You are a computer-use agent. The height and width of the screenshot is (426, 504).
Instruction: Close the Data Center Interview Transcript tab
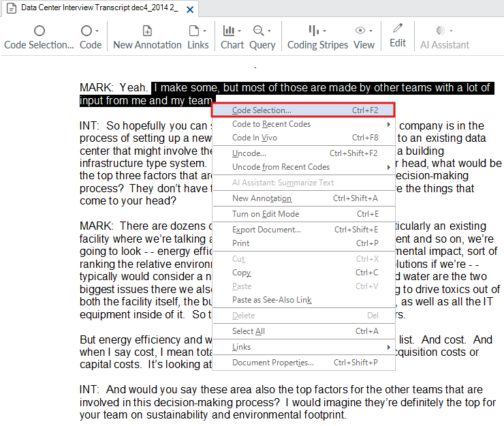(x=190, y=10)
